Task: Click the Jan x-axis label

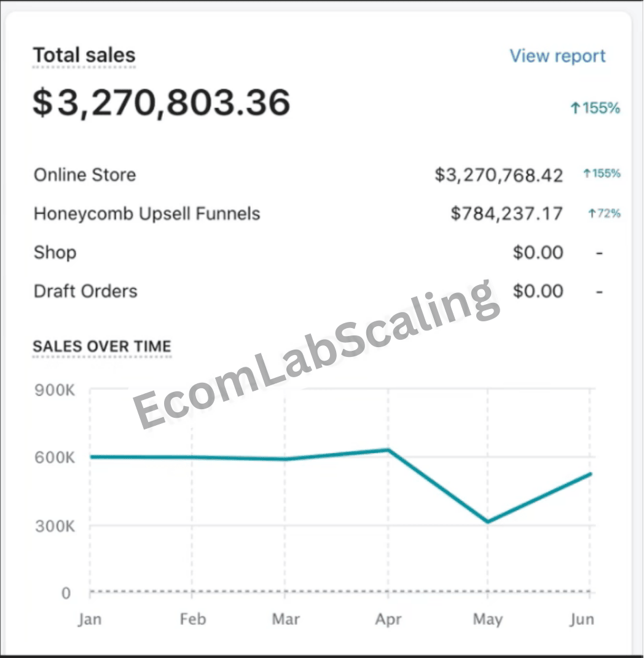Action: (x=90, y=619)
